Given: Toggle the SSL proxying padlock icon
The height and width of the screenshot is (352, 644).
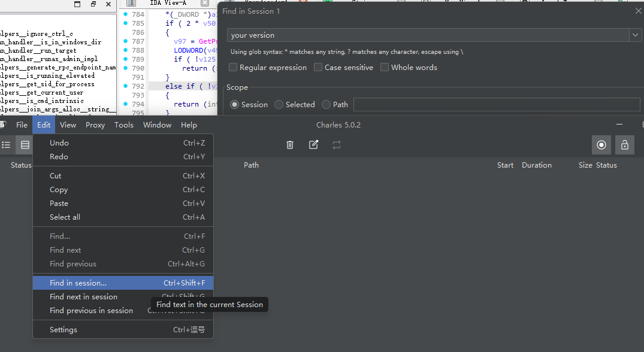Looking at the screenshot, I should pos(625,145).
